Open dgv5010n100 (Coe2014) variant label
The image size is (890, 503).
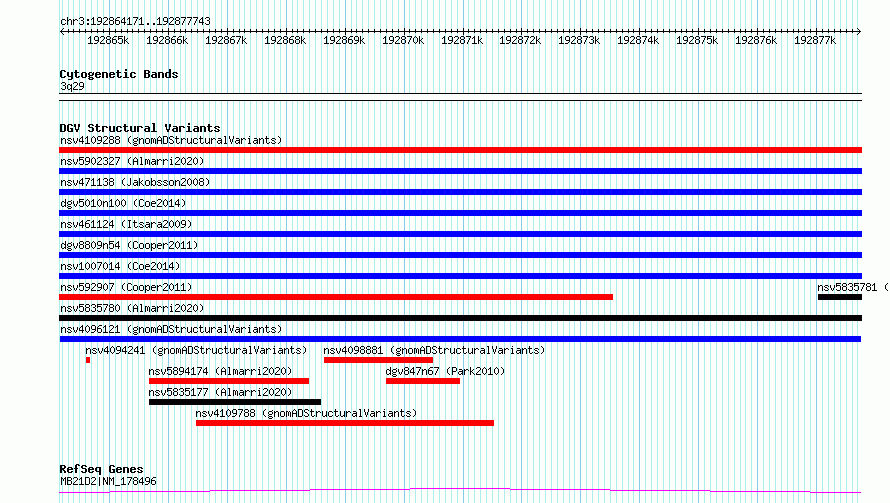click(x=123, y=203)
